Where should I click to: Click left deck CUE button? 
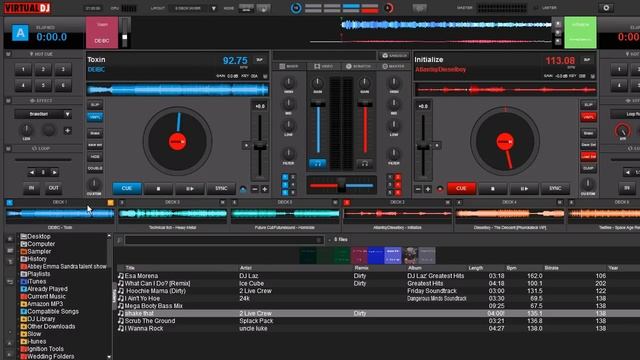(x=127, y=188)
